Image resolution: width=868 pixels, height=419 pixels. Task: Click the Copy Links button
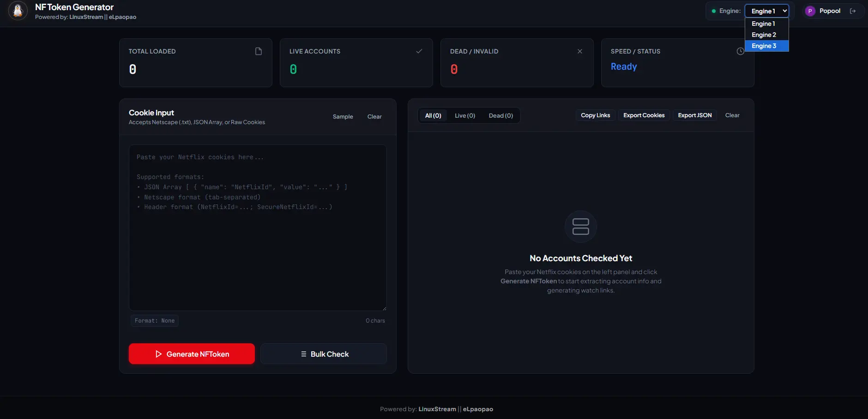click(x=596, y=115)
